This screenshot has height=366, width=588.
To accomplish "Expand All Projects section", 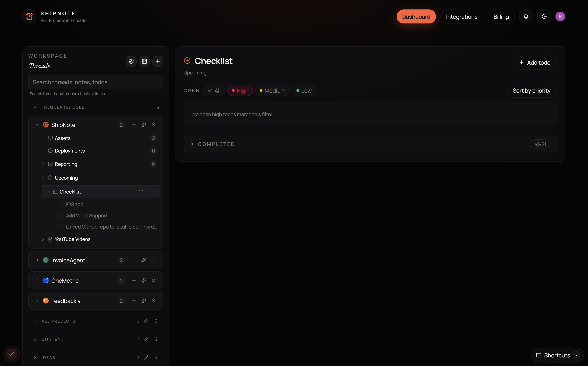I will (x=35, y=321).
